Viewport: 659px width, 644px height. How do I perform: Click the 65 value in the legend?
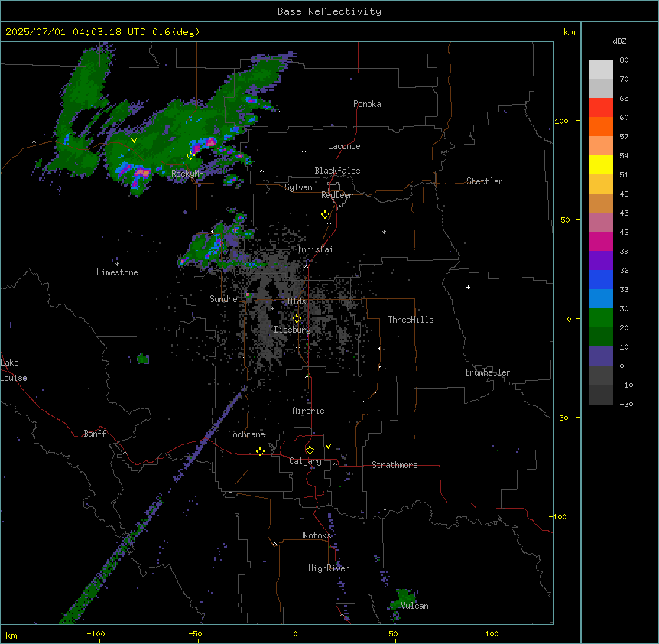(x=624, y=98)
